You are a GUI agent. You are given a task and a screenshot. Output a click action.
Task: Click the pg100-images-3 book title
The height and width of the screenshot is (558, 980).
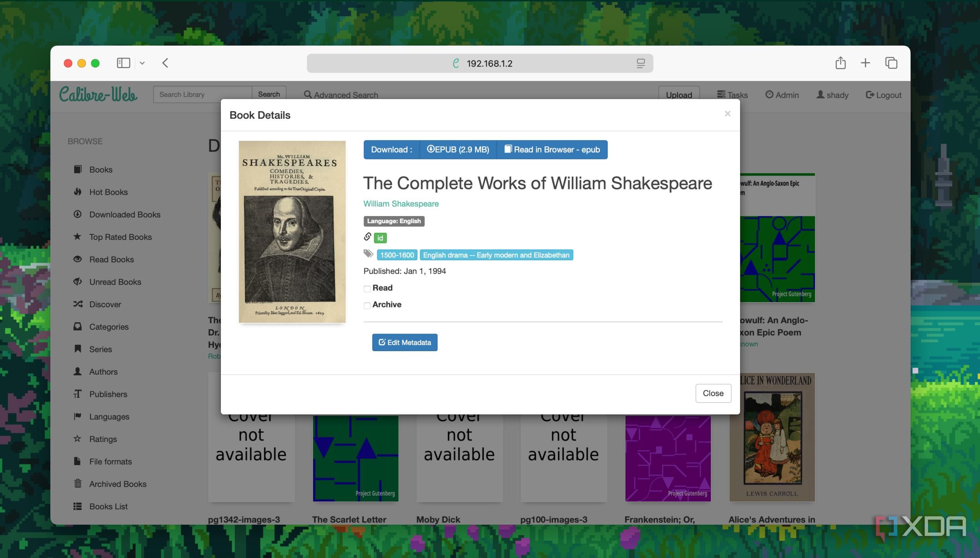point(554,519)
